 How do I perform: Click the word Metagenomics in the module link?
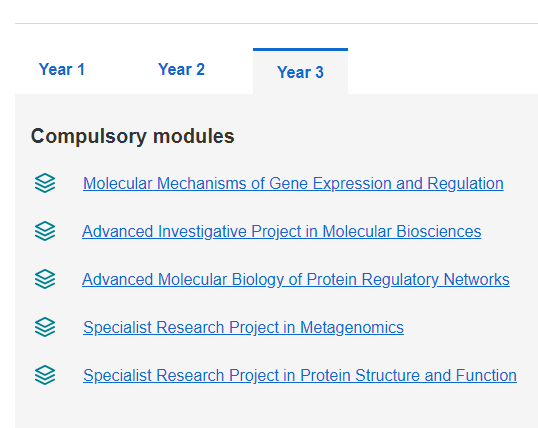(352, 327)
